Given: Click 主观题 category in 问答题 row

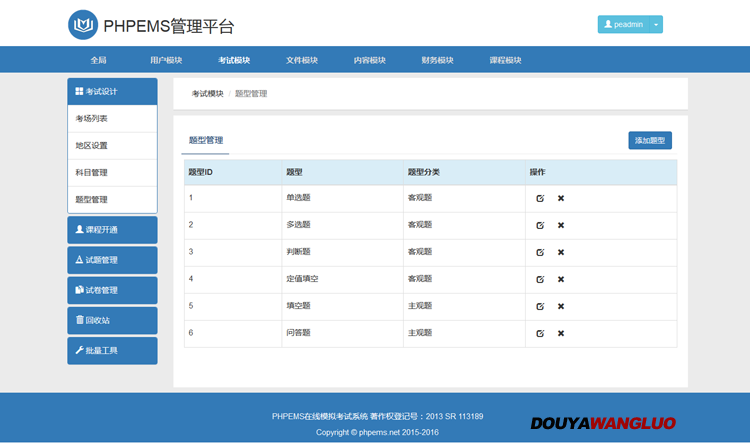Looking at the screenshot, I should (x=420, y=333).
